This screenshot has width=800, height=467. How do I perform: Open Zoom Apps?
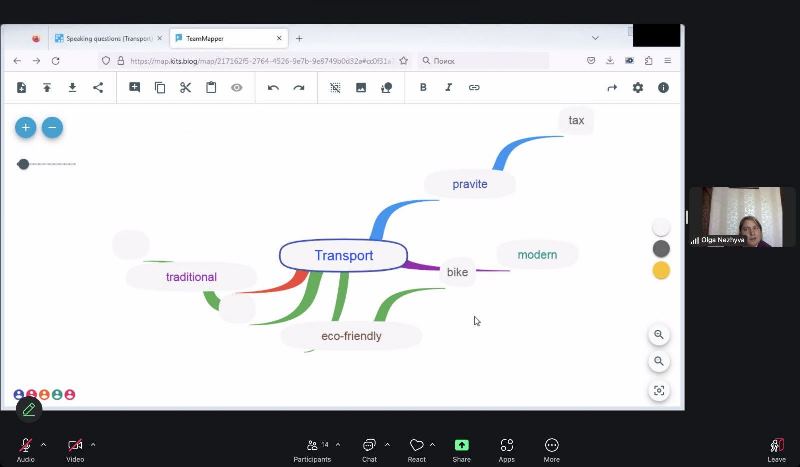507,450
